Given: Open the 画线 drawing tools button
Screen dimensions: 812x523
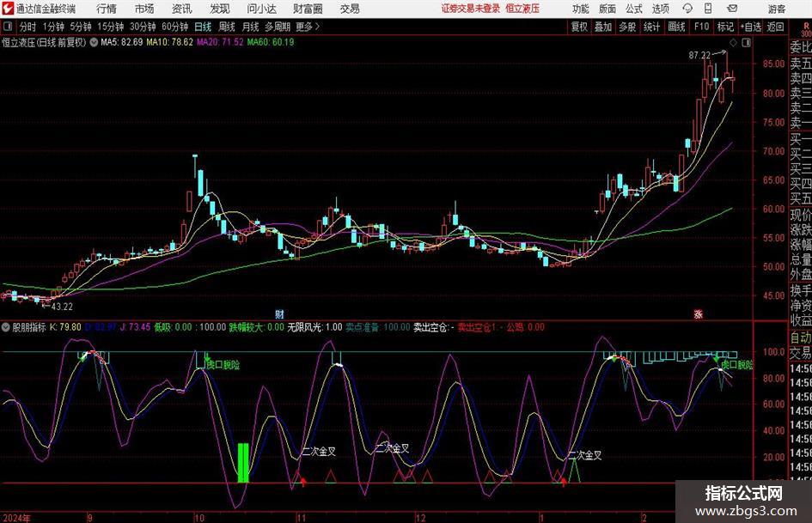Looking at the screenshot, I should coord(676,27).
